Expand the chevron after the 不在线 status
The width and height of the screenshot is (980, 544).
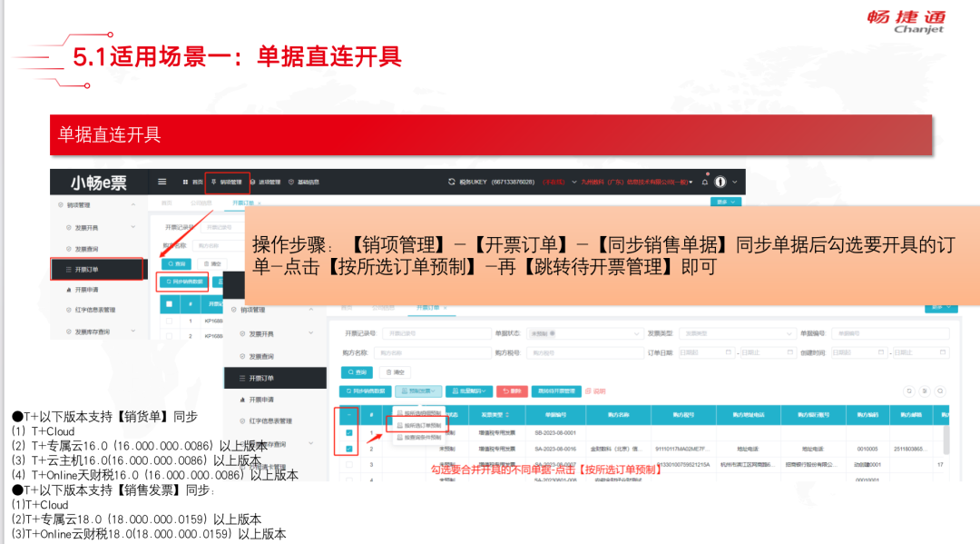(x=573, y=182)
